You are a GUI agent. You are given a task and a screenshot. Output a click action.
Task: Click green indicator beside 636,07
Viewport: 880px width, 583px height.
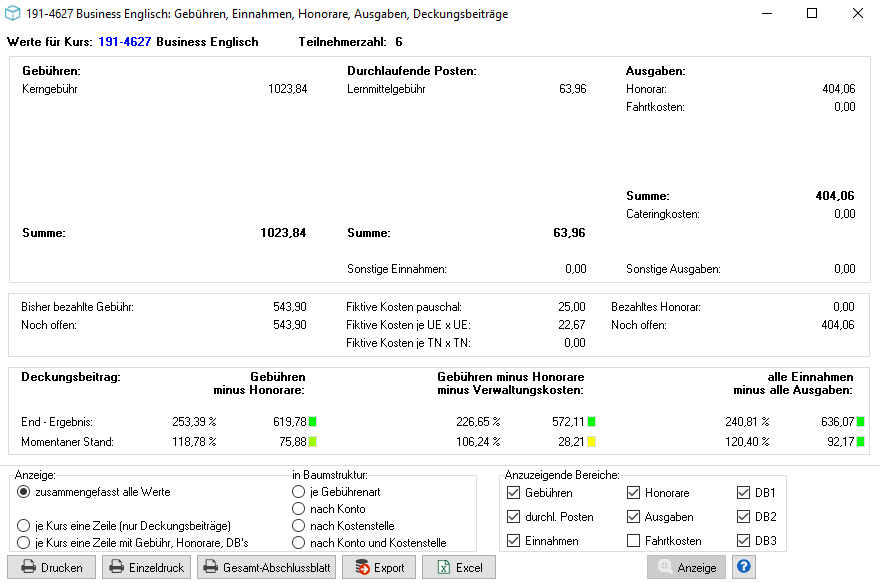(x=860, y=421)
